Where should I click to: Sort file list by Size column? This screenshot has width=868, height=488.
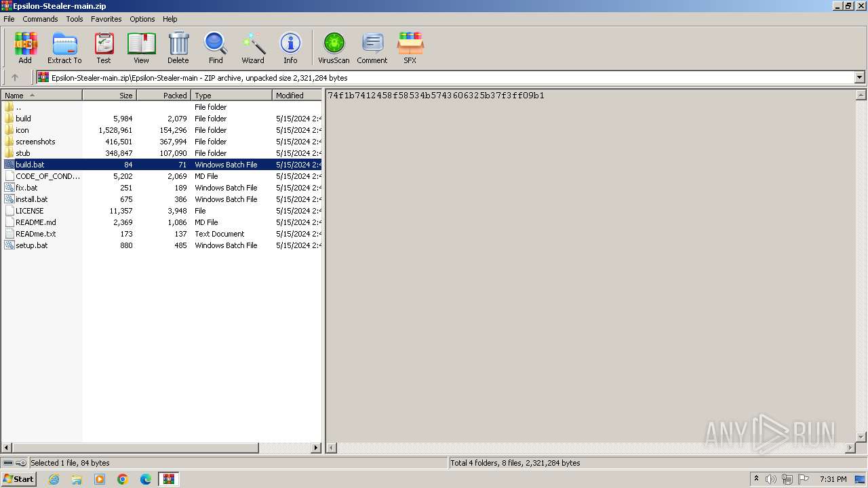point(109,96)
